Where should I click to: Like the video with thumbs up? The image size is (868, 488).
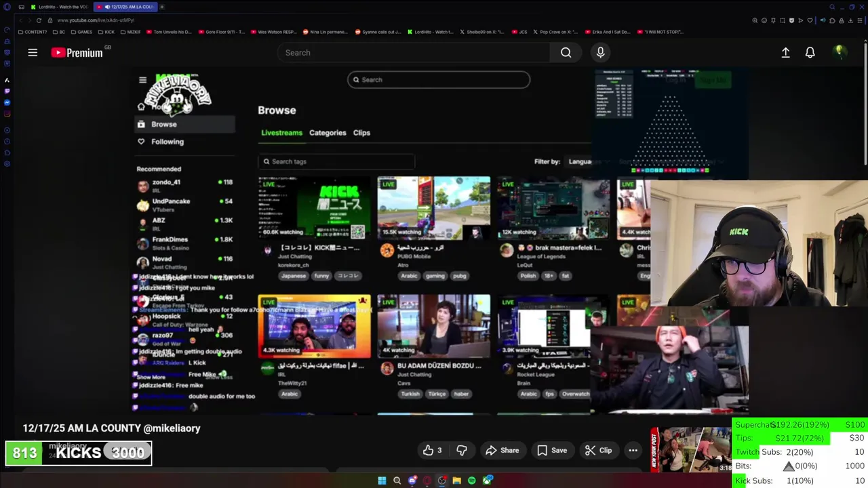pyautogui.click(x=433, y=450)
